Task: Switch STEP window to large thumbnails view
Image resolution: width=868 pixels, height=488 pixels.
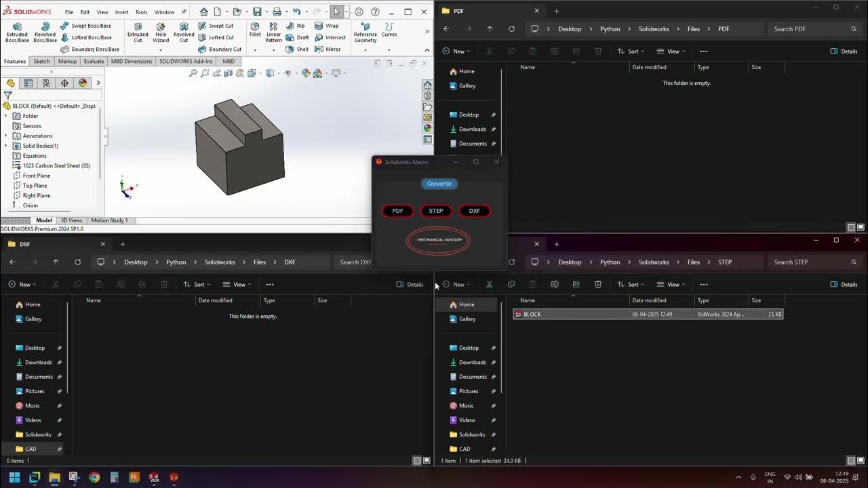Action: (x=861, y=461)
